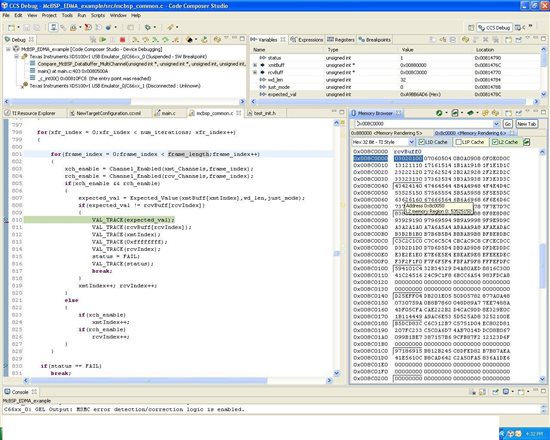Click the Show Type Names icon in Variables toolbar

coord(432,40)
